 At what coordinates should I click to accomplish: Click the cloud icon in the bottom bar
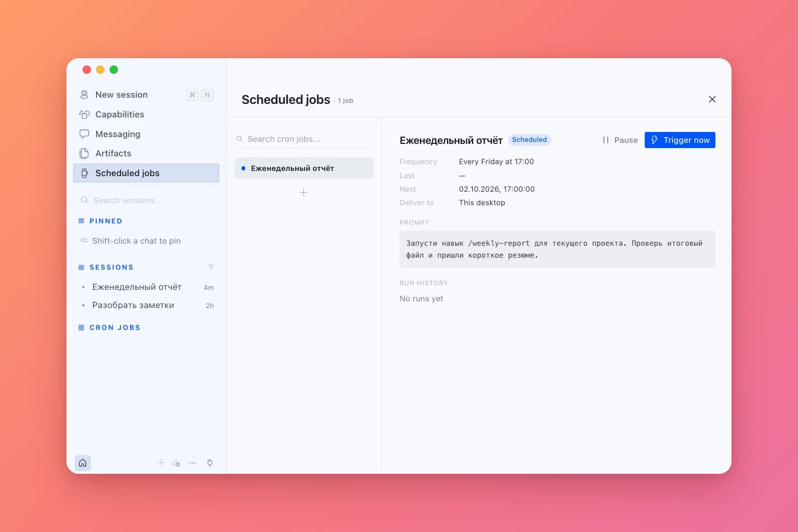pos(176,463)
